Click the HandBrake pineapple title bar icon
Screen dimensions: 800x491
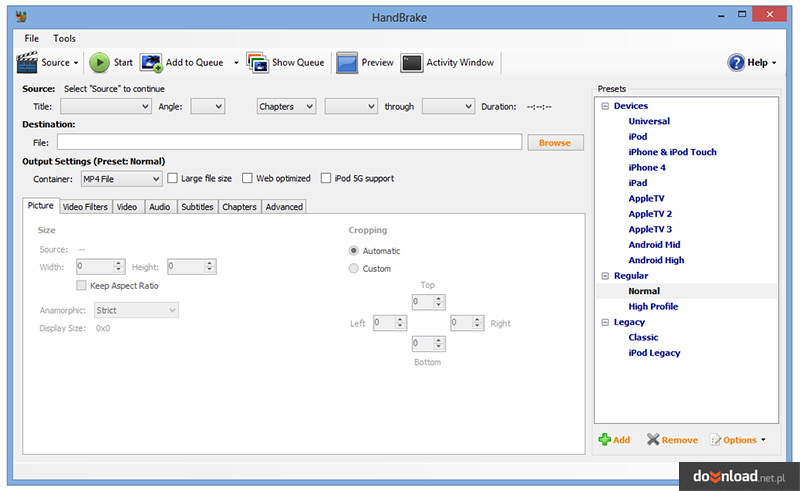pos(21,17)
